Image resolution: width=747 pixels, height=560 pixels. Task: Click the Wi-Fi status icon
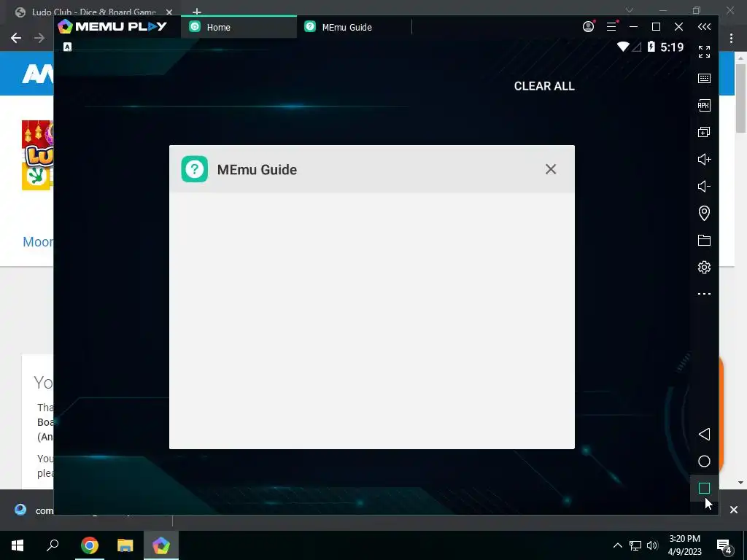(x=623, y=47)
